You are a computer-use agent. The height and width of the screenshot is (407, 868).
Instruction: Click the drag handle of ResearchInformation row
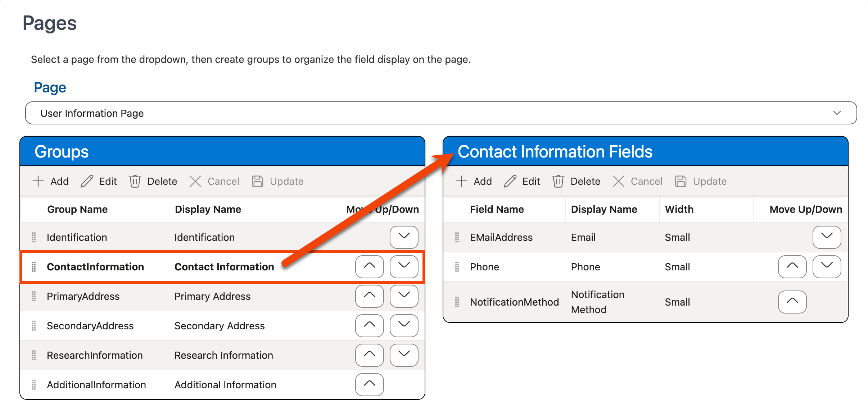coord(34,355)
